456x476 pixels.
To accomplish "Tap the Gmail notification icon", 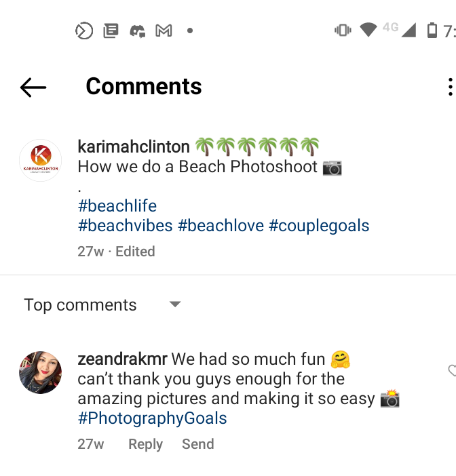I will click(164, 31).
